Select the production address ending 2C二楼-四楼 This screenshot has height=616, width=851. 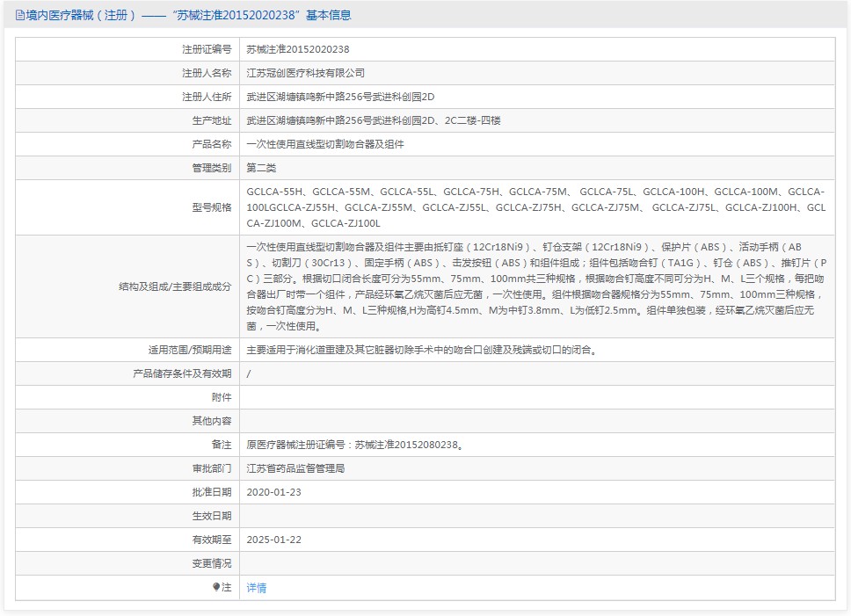pyautogui.click(x=374, y=120)
